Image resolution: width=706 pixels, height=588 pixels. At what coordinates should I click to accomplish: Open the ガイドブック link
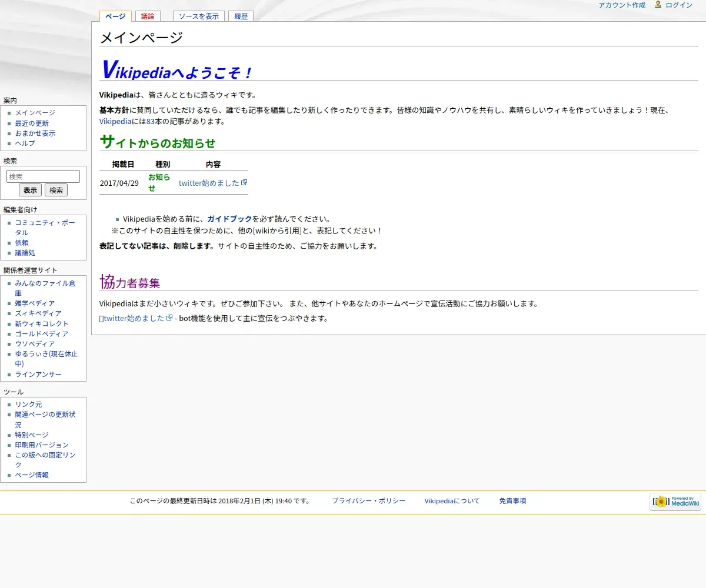(229, 219)
